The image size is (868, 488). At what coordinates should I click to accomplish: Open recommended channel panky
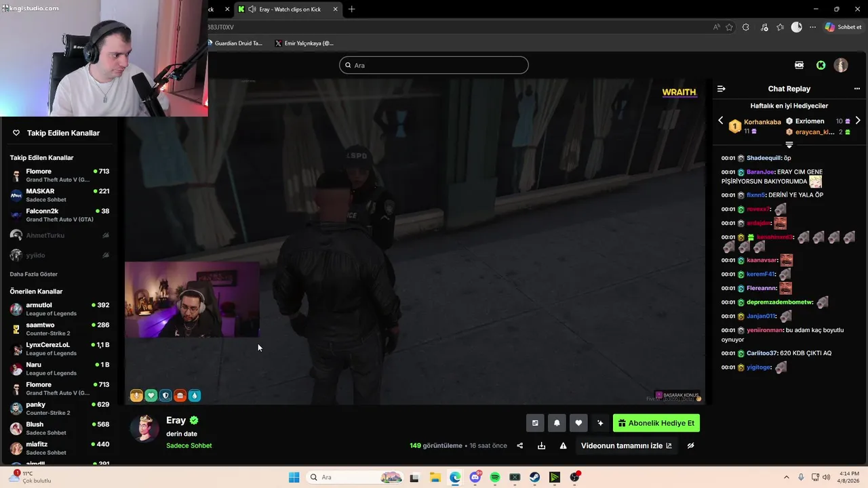(x=60, y=408)
